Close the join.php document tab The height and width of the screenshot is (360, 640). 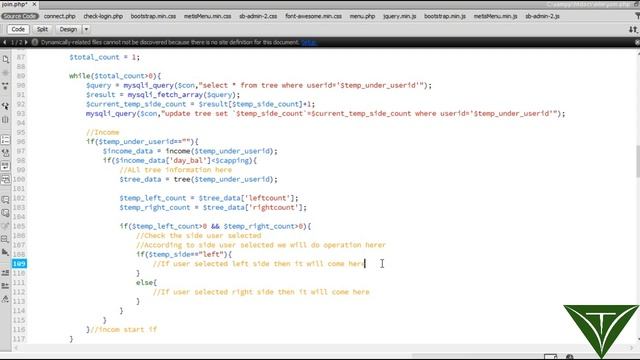point(34,4)
